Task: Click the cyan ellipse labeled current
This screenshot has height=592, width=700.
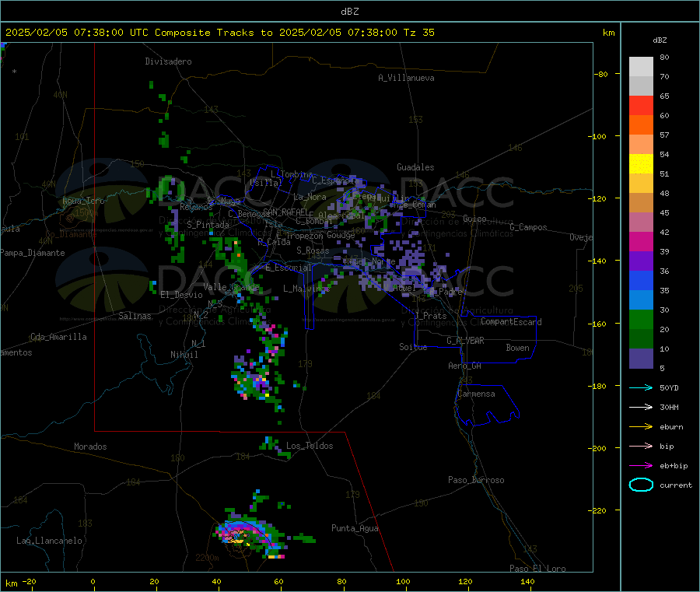Action: click(641, 485)
